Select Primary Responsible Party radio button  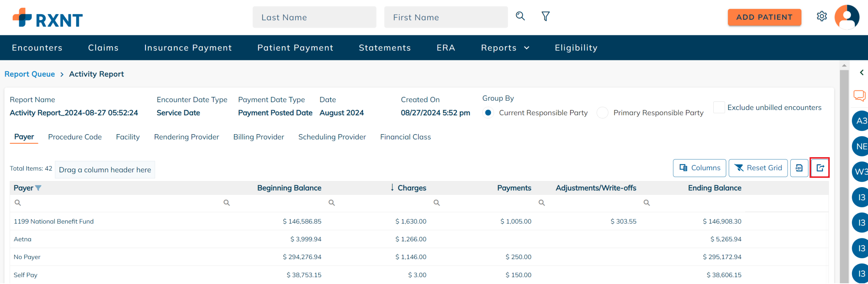pos(602,113)
